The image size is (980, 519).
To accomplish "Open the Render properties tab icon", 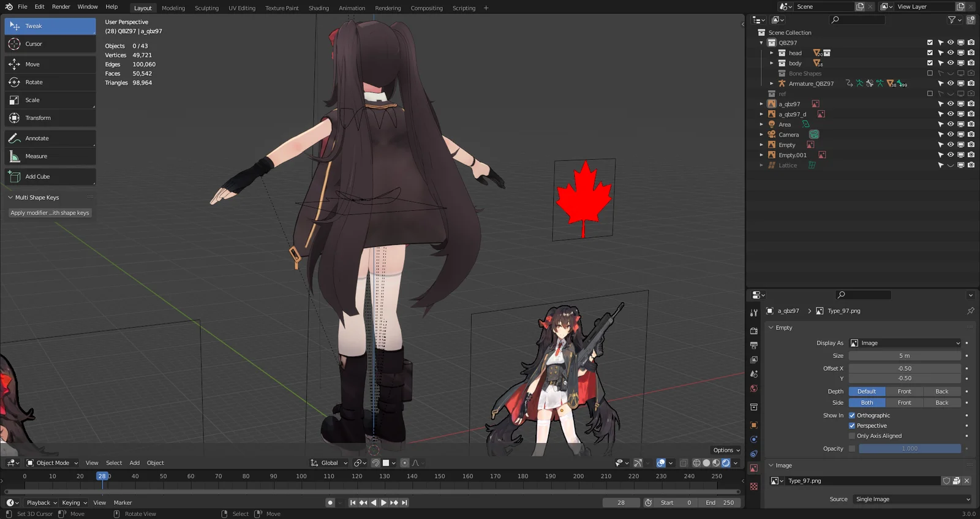I will point(754,331).
